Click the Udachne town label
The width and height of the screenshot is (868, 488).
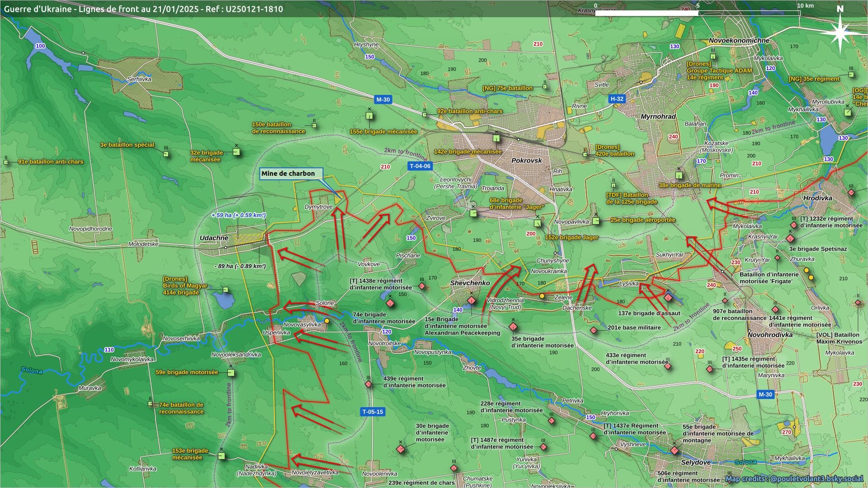214,238
